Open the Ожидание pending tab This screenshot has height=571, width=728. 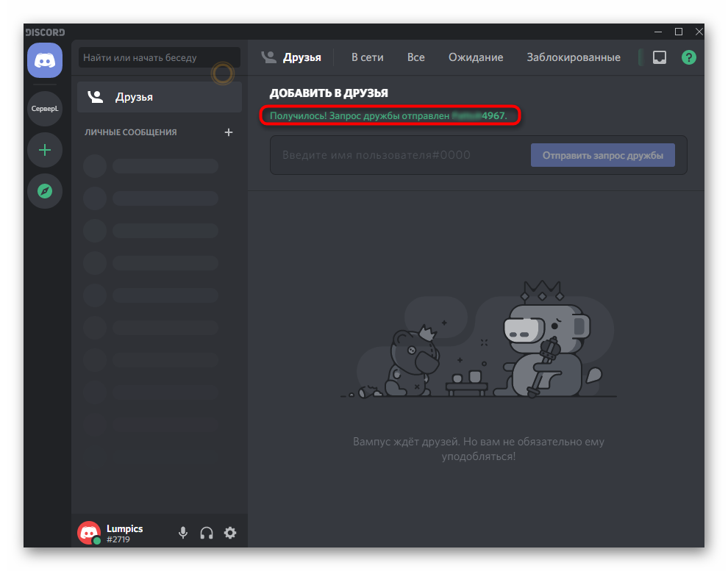[476, 57]
